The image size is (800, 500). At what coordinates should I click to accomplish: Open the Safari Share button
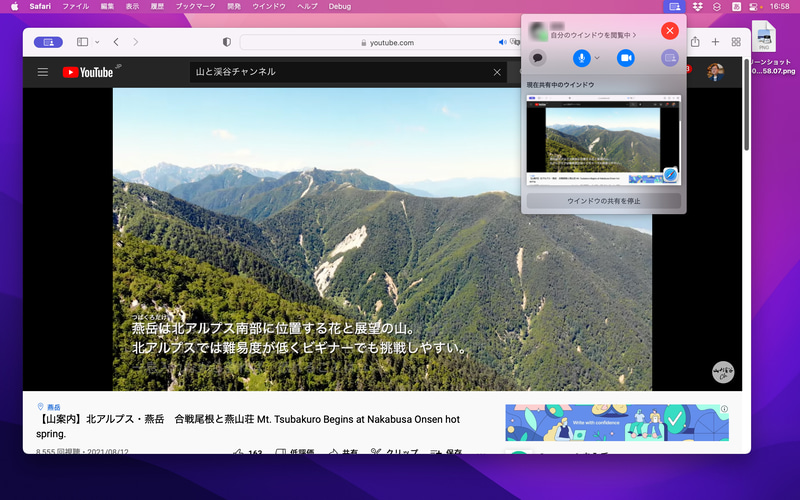click(x=695, y=42)
